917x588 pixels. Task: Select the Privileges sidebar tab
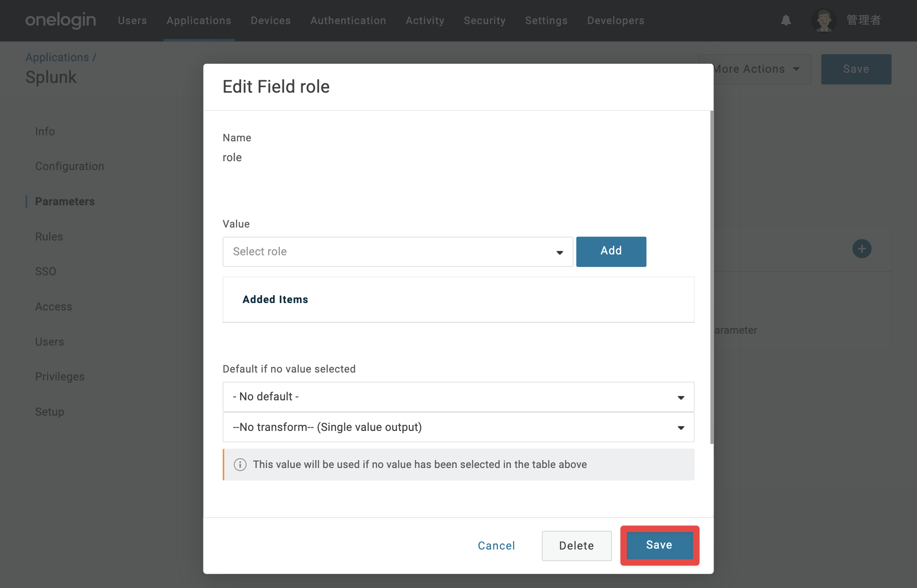tap(60, 377)
